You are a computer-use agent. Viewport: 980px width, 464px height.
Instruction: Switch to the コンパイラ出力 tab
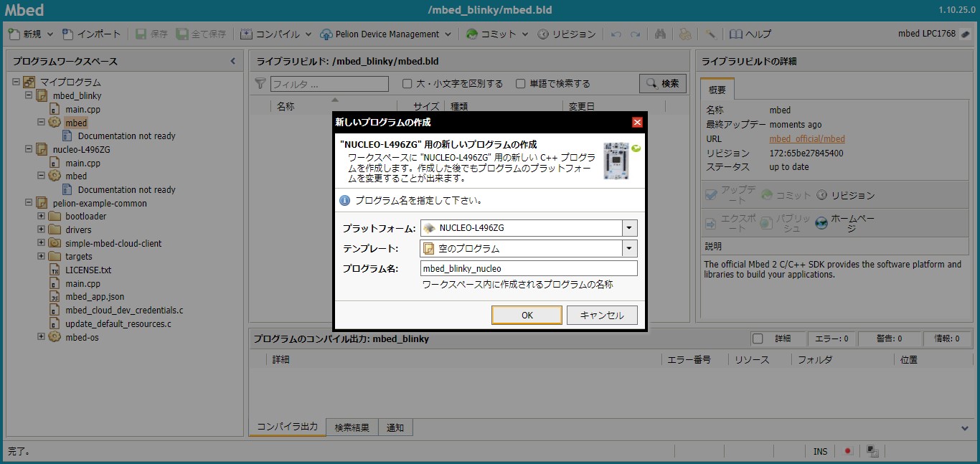point(287,427)
